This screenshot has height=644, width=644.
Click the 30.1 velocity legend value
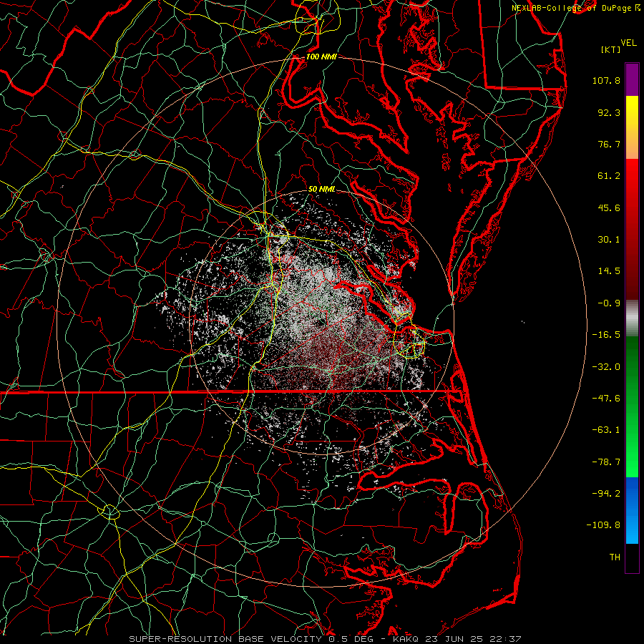609,240
